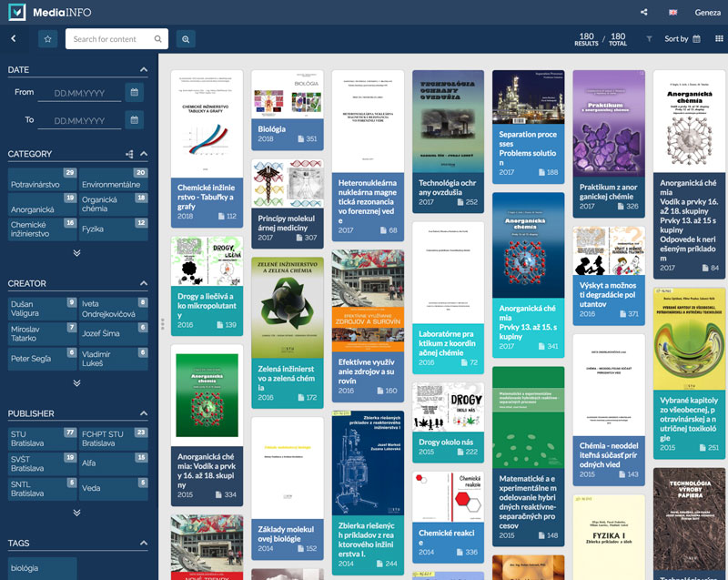Filter by creator Peter Segľa
Image resolution: width=728 pixels, height=580 pixels.
click(x=42, y=359)
